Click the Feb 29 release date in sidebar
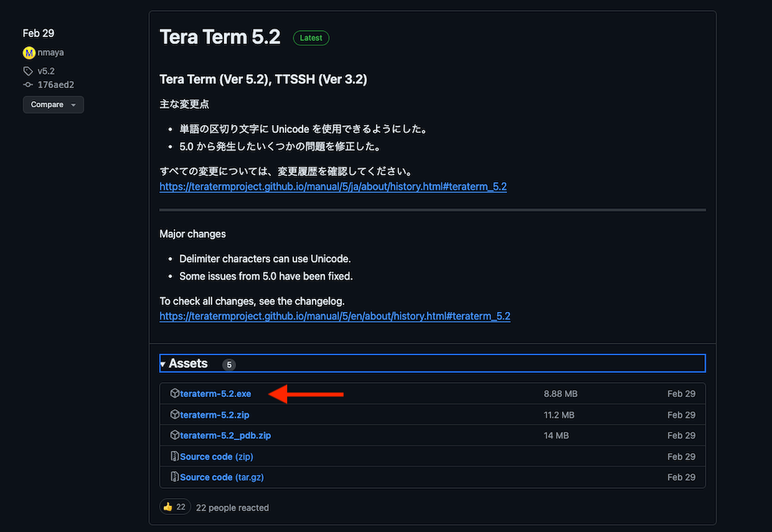 39,33
